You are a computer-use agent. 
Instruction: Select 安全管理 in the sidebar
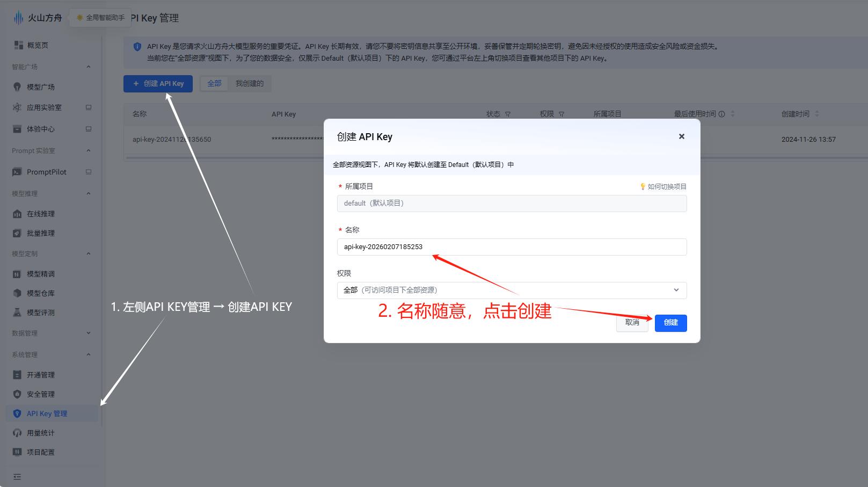tap(41, 394)
